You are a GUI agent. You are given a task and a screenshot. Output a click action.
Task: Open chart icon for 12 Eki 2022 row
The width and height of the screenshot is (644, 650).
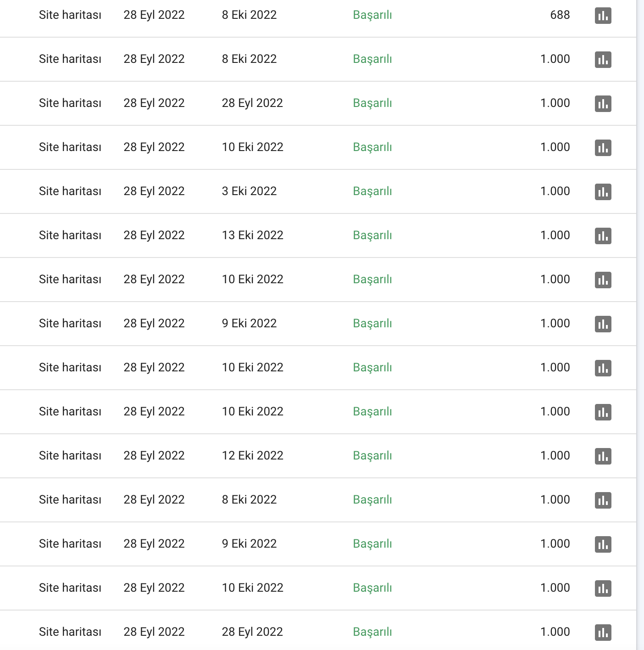603,456
